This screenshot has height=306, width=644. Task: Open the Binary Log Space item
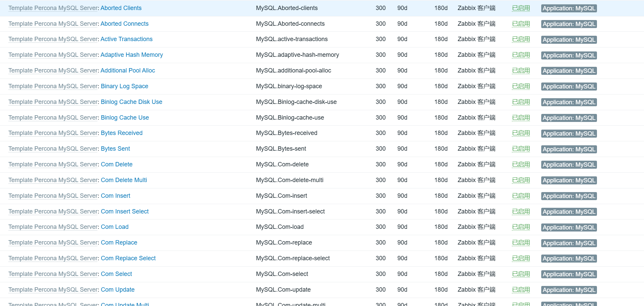(x=124, y=86)
